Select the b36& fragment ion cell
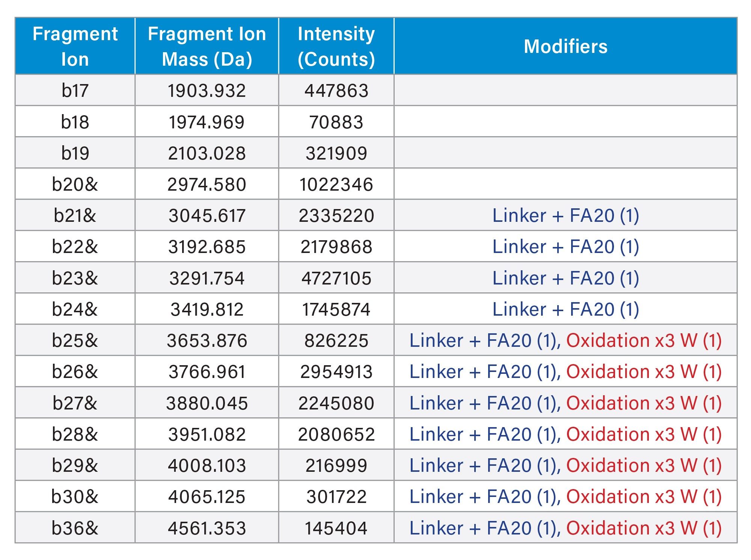 point(75,528)
